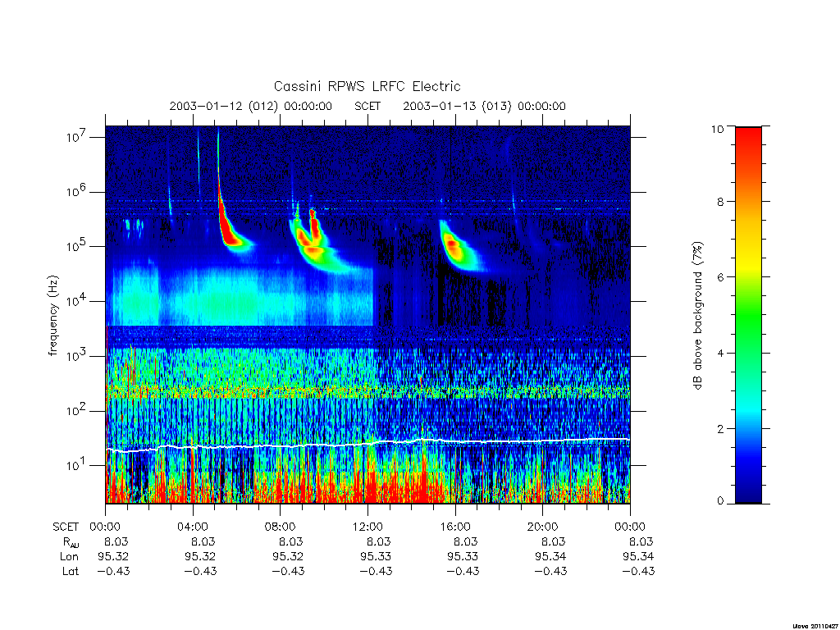
Task: Click the '04:00' time tick label
Action: (x=192, y=527)
